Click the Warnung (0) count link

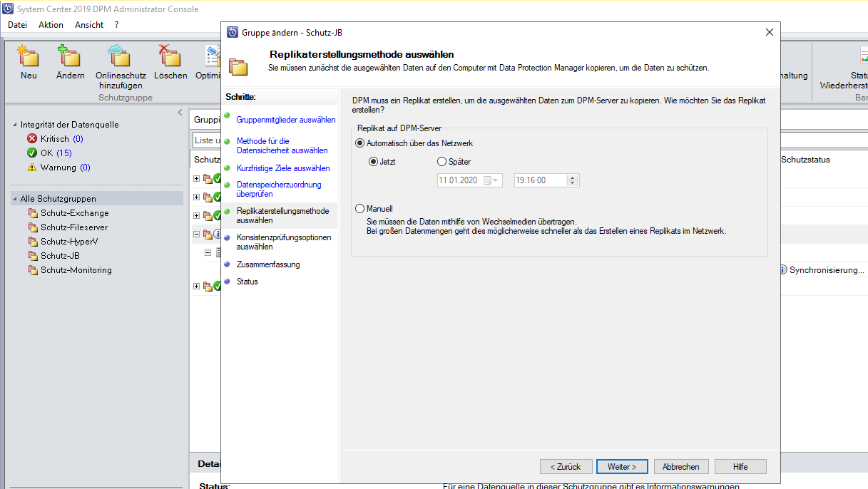85,168
